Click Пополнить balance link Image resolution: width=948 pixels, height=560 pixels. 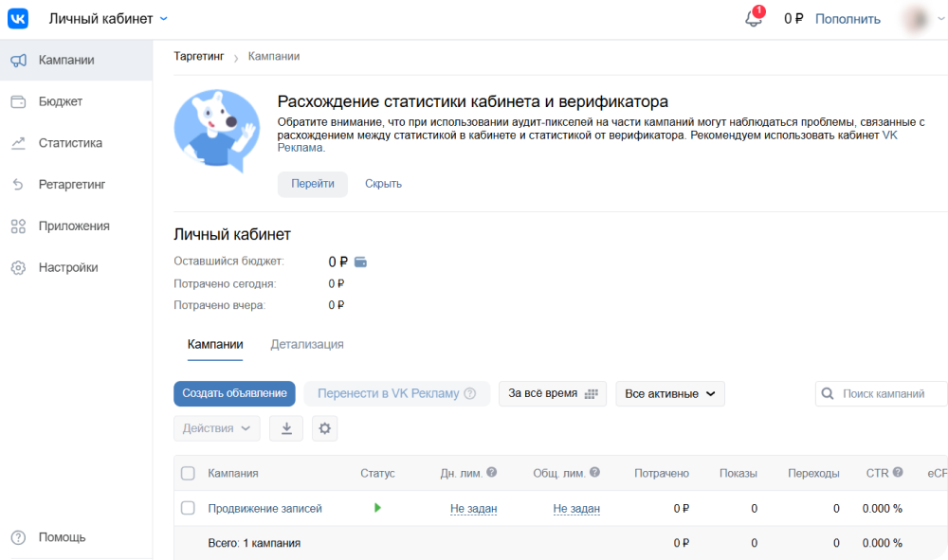[x=848, y=19]
